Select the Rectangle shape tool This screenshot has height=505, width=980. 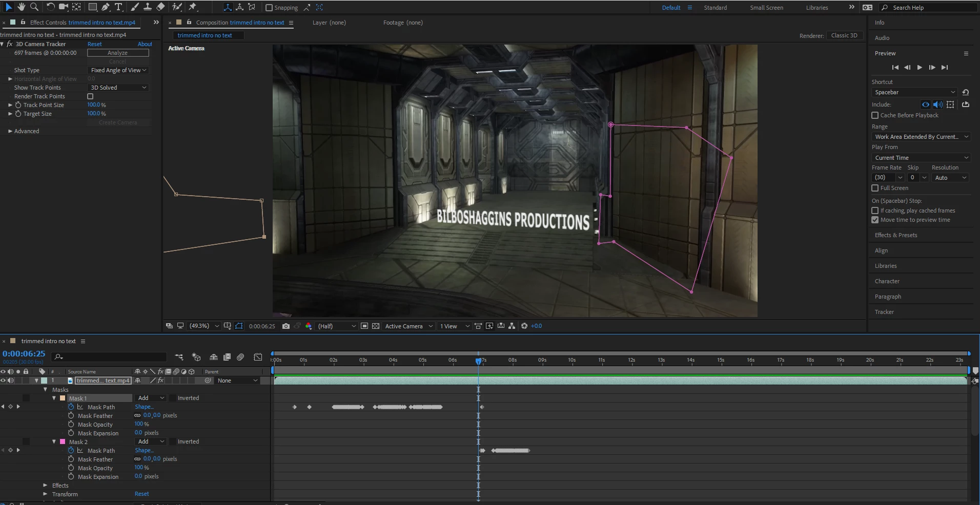[x=93, y=7]
